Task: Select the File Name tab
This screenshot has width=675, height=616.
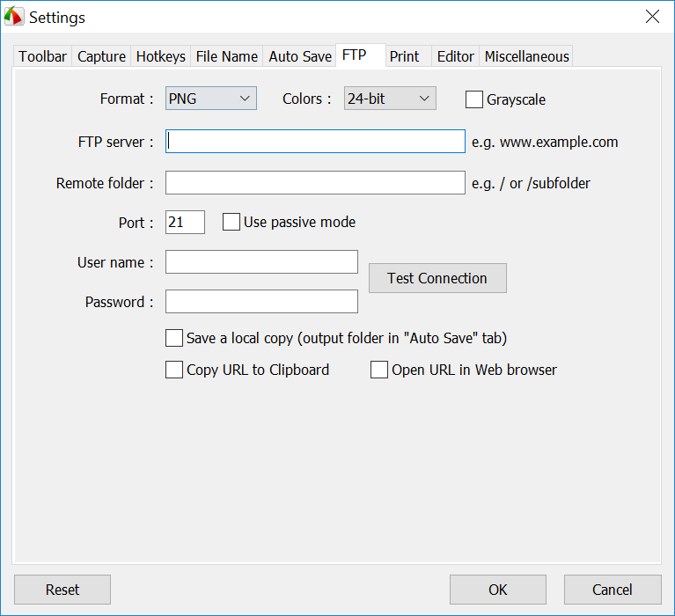Action: coord(226,56)
